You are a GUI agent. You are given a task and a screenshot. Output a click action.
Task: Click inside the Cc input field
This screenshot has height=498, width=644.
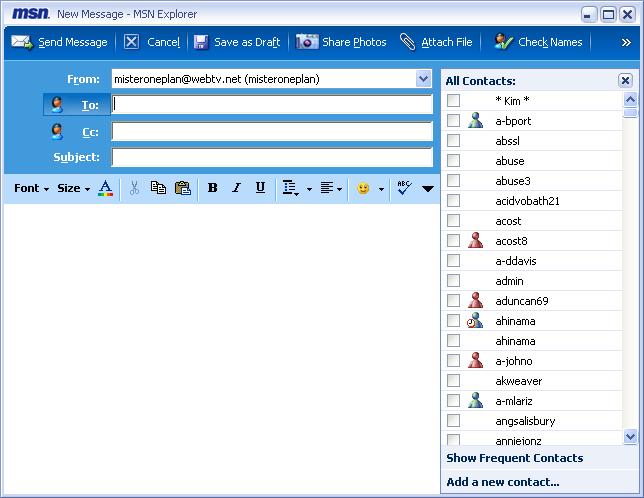click(x=272, y=131)
